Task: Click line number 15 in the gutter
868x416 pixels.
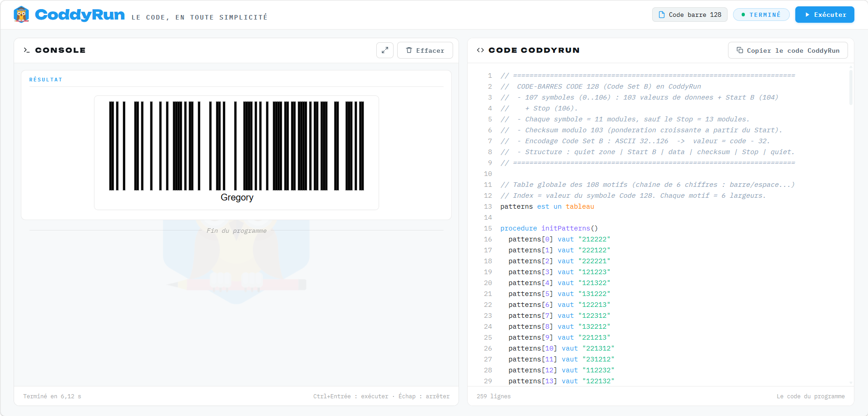Action: [488, 228]
